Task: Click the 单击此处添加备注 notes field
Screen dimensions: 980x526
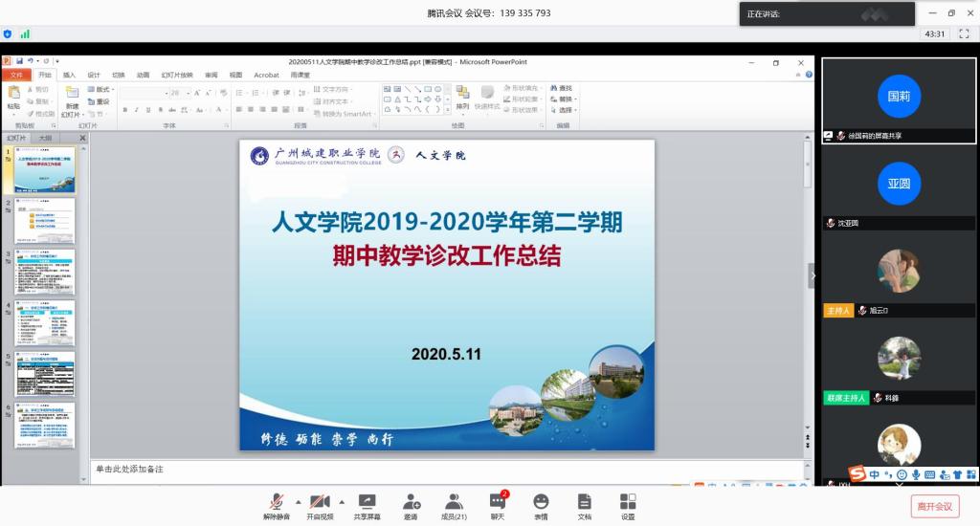Action: 450,470
